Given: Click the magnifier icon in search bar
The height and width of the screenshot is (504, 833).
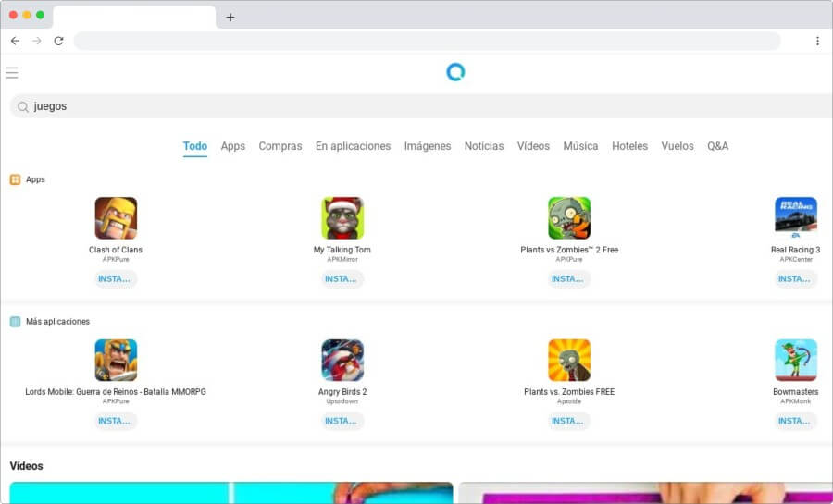Looking at the screenshot, I should tap(23, 106).
